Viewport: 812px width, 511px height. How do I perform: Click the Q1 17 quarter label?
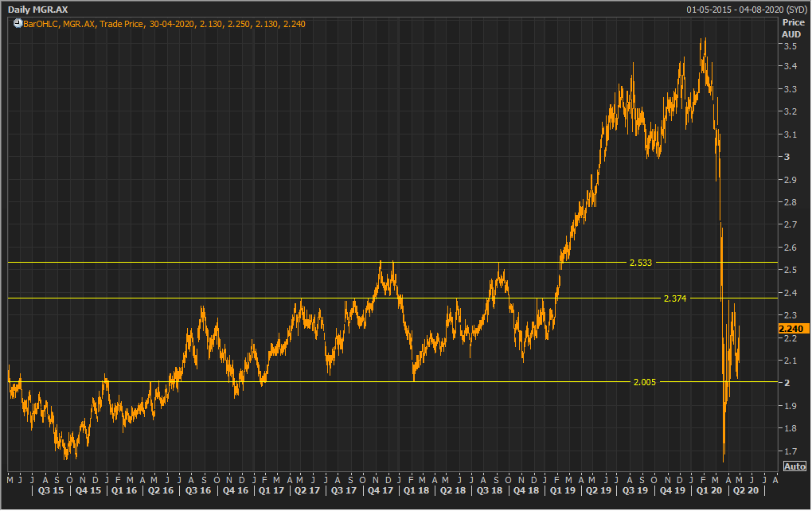coord(271,490)
